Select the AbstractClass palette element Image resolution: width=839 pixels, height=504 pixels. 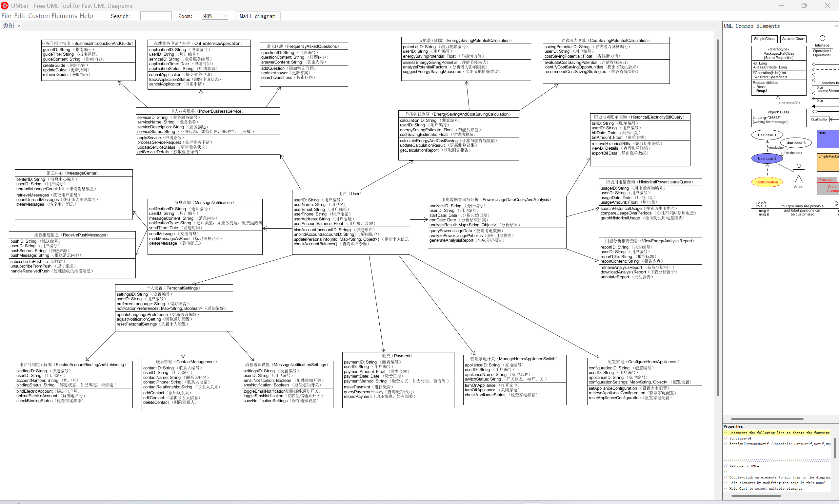pyautogui.click(x=793, y=39)
